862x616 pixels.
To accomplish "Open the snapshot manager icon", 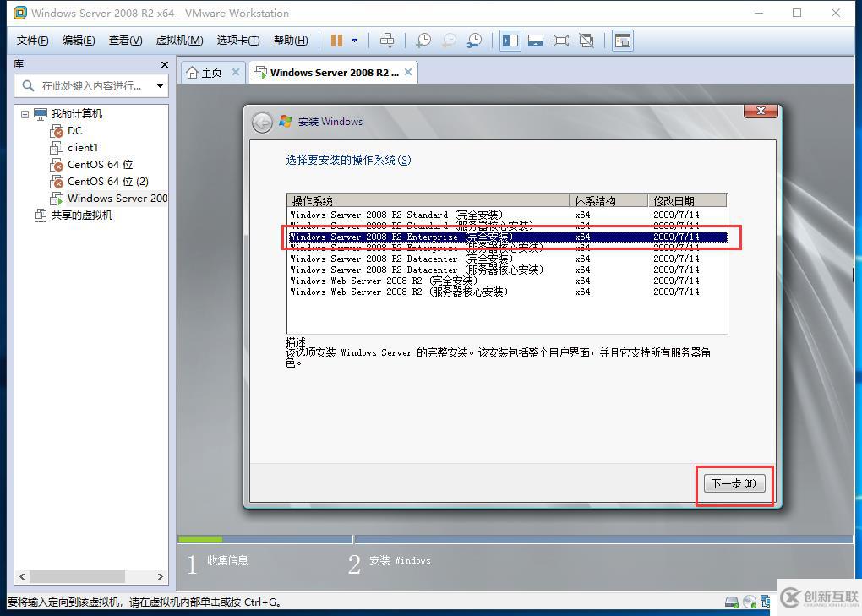I will [474, 40].
